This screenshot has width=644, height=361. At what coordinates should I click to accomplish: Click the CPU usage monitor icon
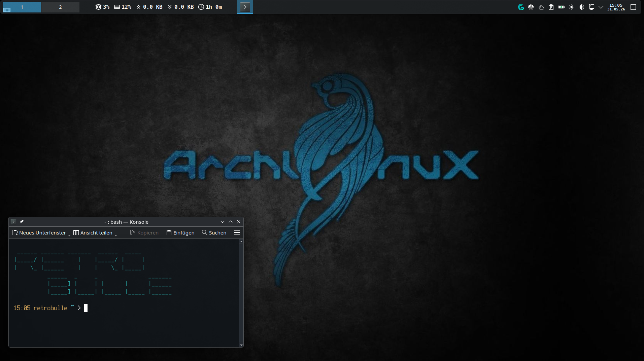click(98, 7)
